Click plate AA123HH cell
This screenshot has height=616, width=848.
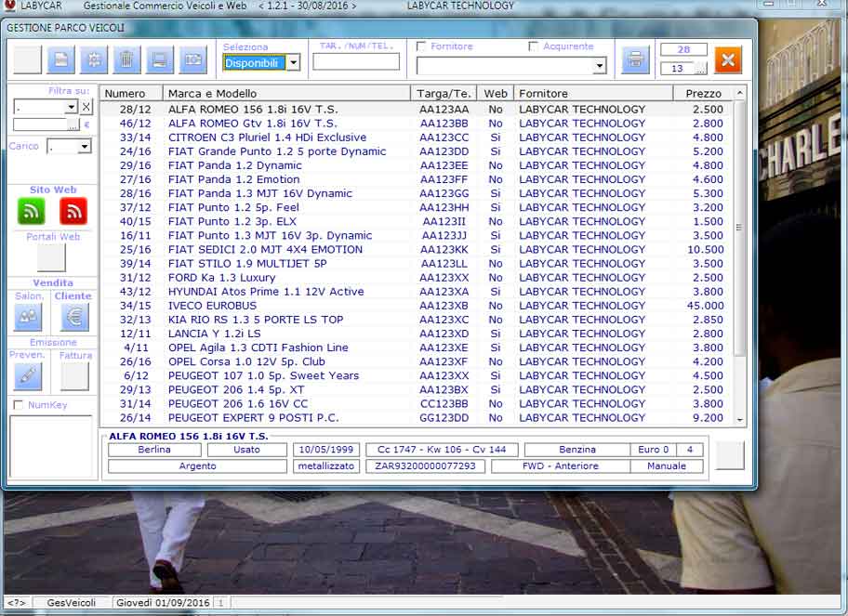click(x=444, y=207)
